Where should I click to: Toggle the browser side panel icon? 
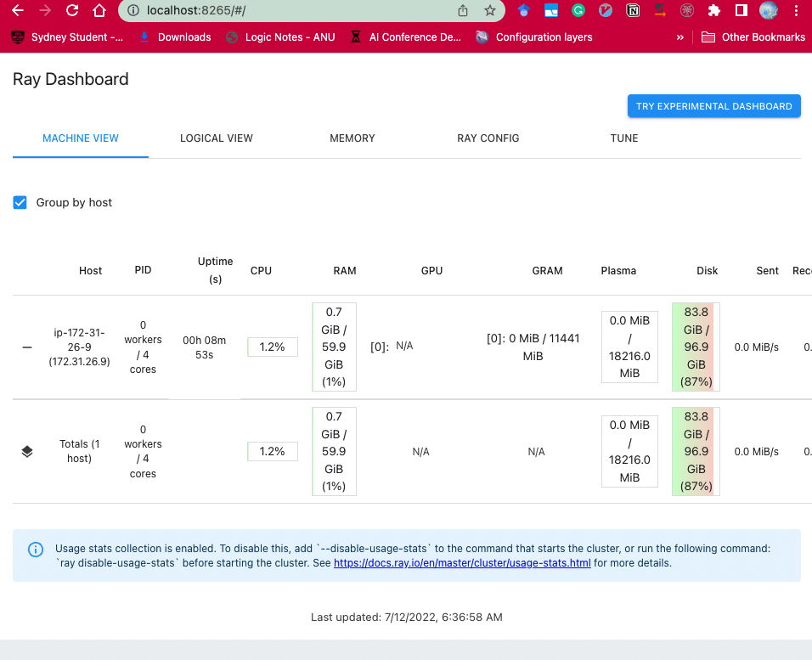click(x=741, y=10)
